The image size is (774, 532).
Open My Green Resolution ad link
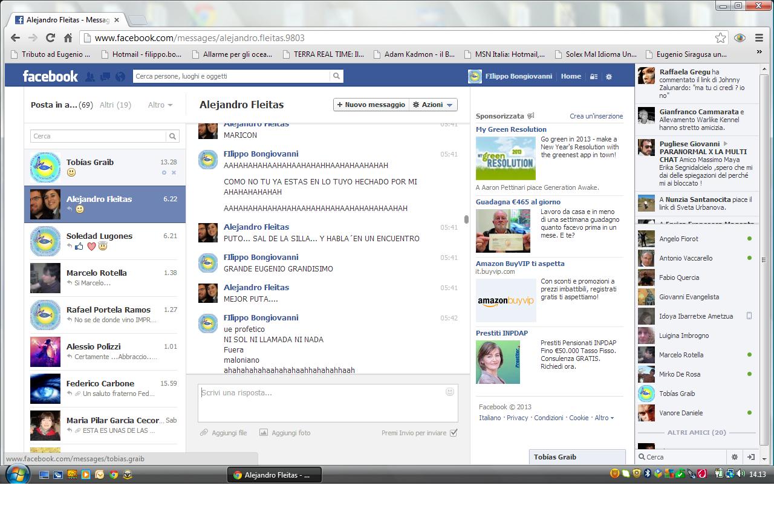(511, 129)
